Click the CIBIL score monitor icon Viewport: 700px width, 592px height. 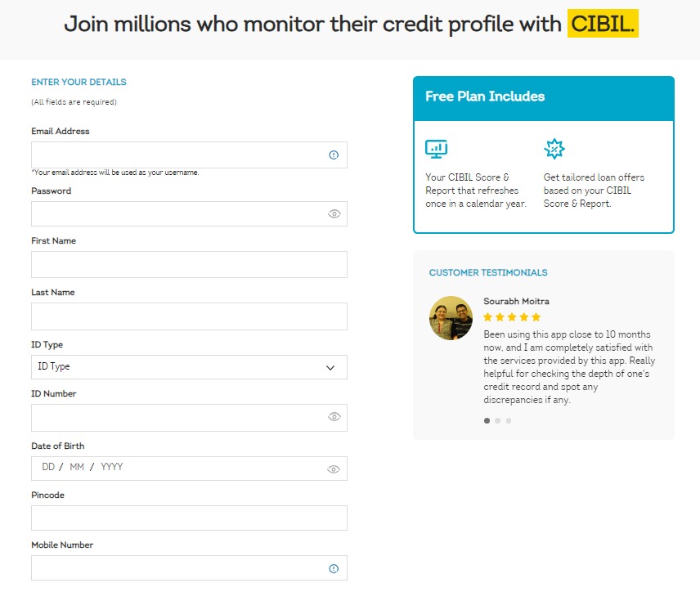pyautogui.click(x=437, y=149)
